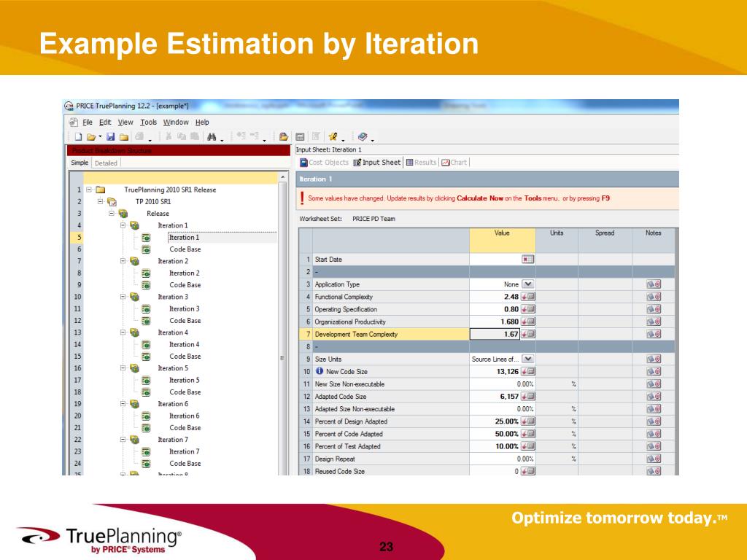Click the calculator toolbar icon
The width and height of the screenshot is (747, 560).
[x=300, y=137]
